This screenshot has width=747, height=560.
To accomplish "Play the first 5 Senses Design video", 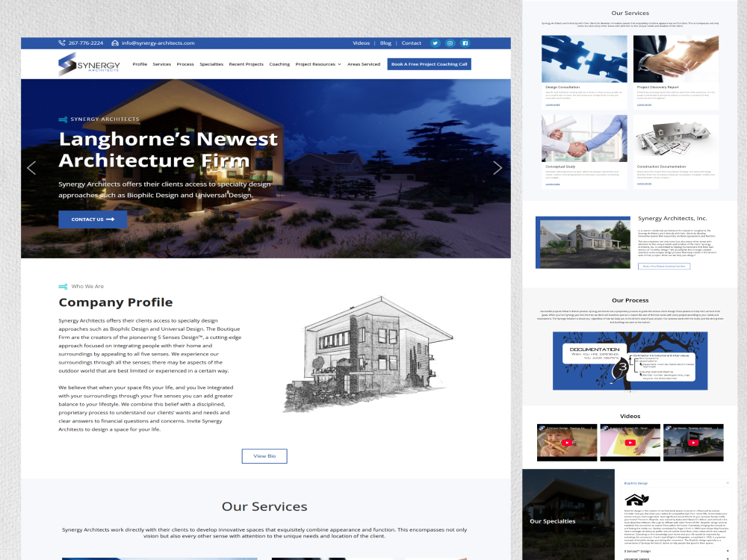I will click(566, 442).
